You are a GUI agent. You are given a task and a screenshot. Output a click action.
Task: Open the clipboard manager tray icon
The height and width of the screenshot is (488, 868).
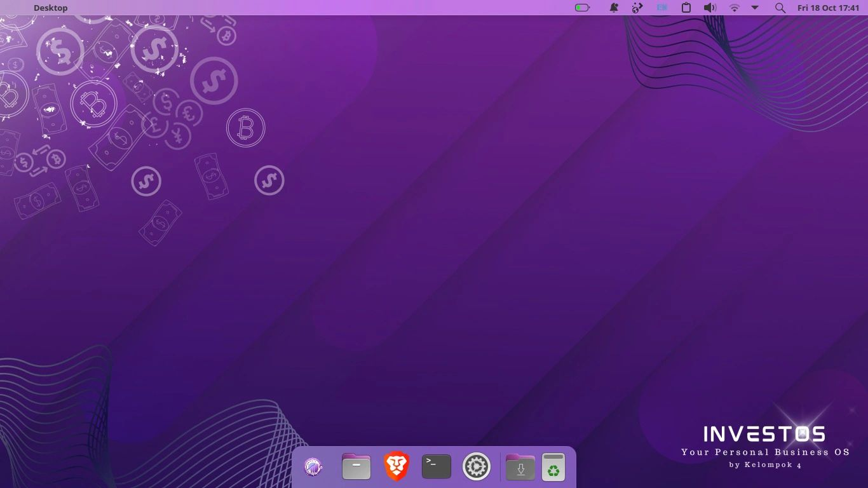(686, 8)
